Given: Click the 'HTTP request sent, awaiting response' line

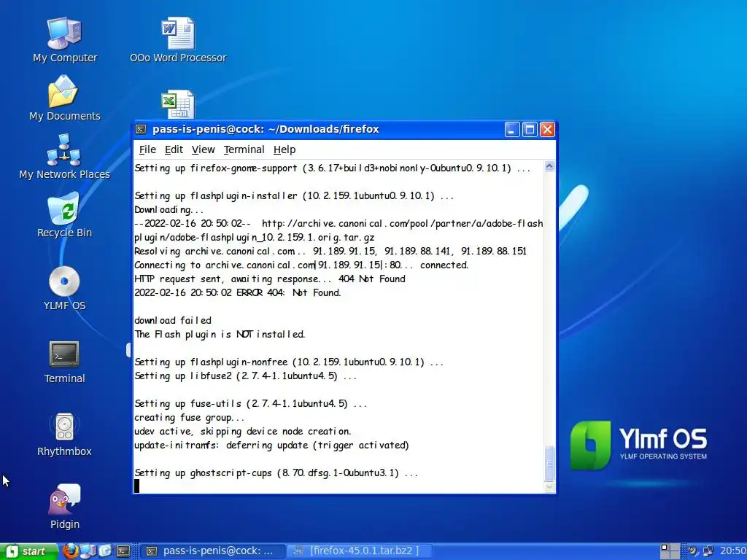Looking at the screenshot, I should coord(270,279).
